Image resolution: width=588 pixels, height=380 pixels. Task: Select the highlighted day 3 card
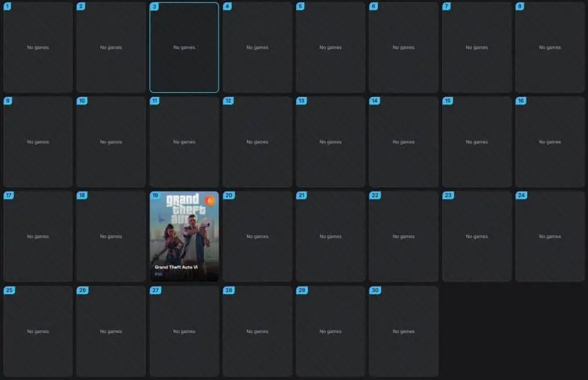pyautogui.click(x=184, y=47)
